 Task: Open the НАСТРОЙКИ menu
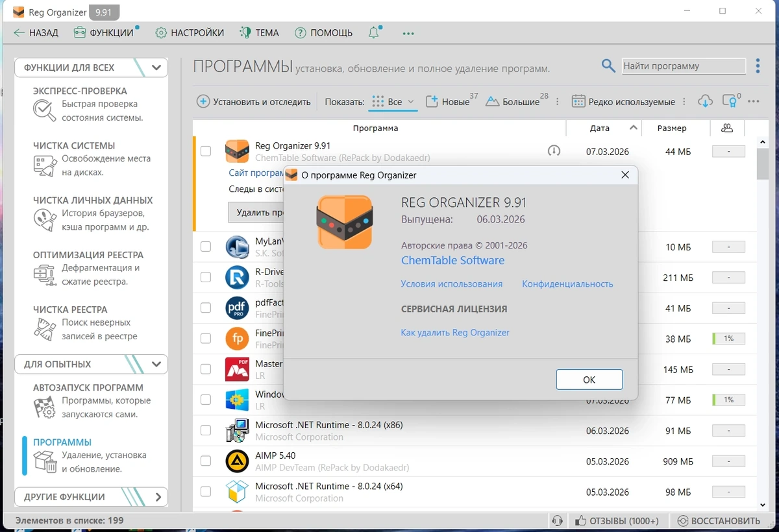[190, 32]
